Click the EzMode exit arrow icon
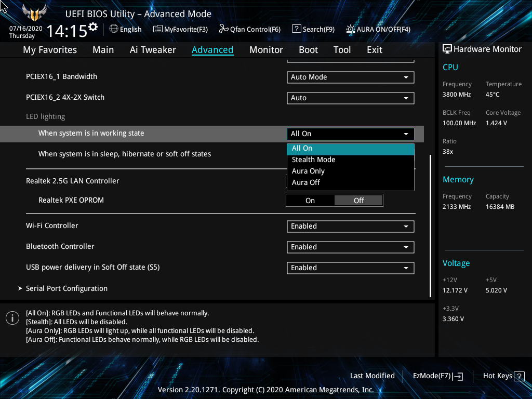This screenshot has height=399, width=532. click(x=458, y=376)
